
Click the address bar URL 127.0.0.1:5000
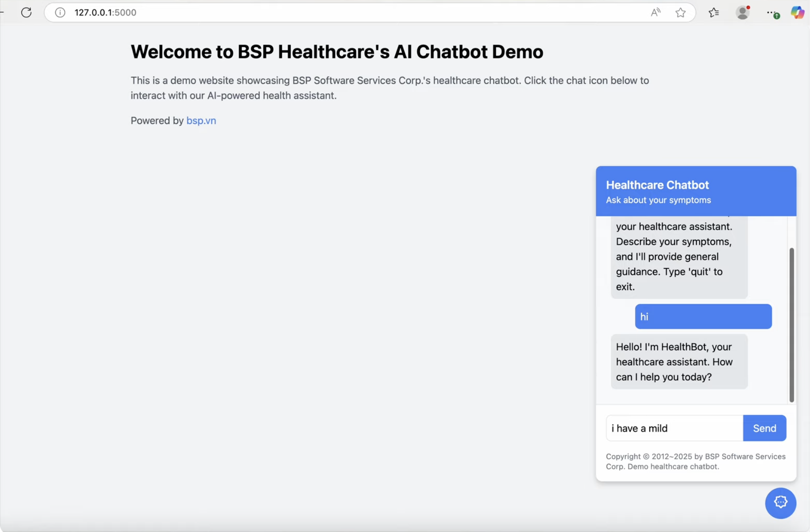105,12
